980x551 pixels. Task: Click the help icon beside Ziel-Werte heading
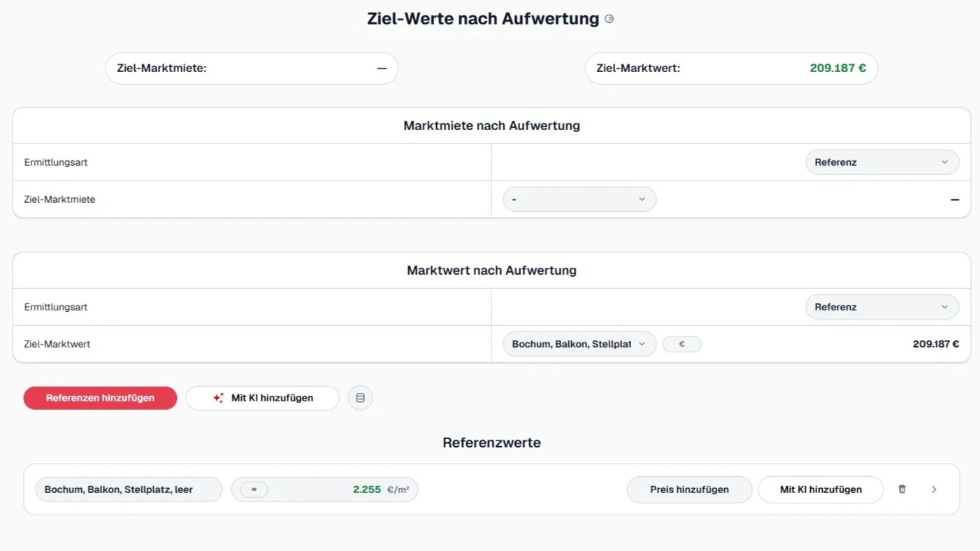(610, 20)
